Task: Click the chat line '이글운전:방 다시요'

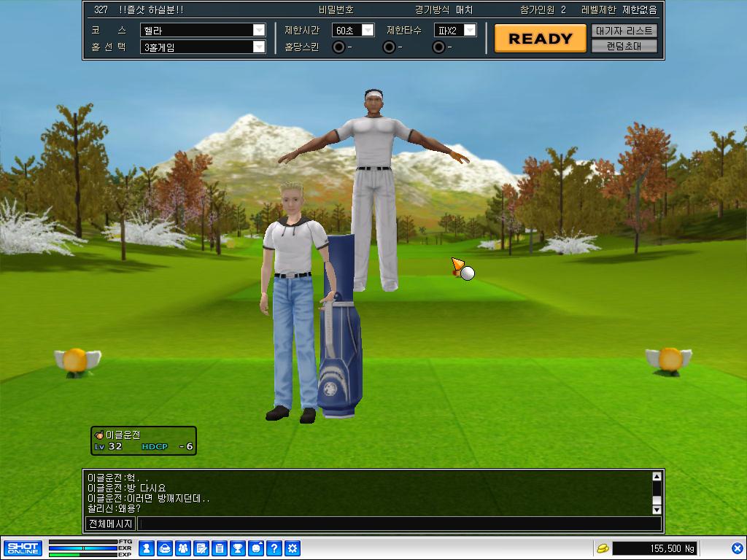Action: pyautogui.click(x=127, y=488)
